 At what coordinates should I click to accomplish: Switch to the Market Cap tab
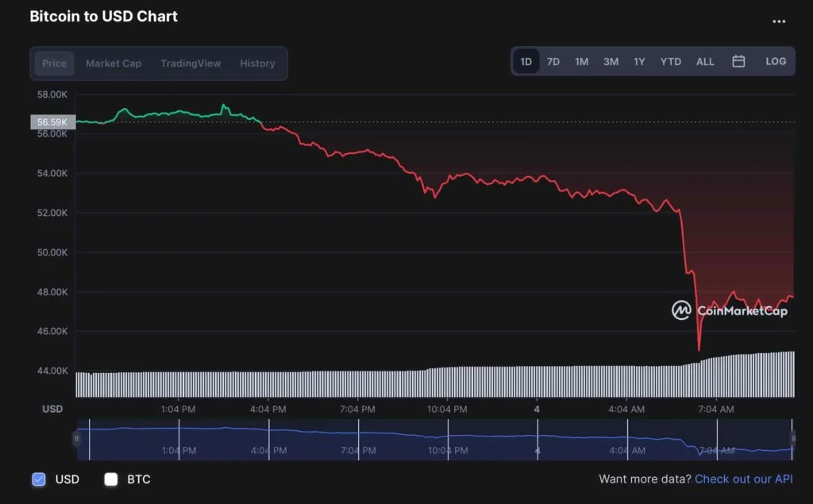click(x=114, y=63)
